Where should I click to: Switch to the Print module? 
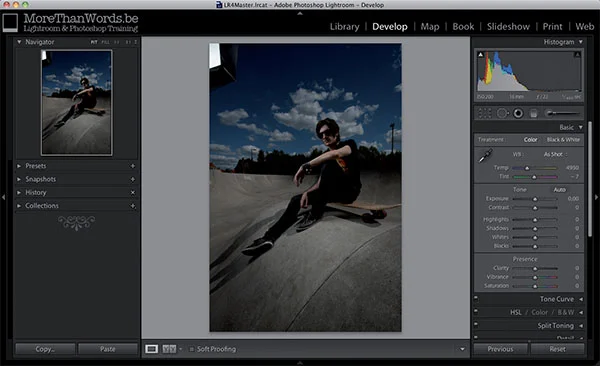[553, 26]
